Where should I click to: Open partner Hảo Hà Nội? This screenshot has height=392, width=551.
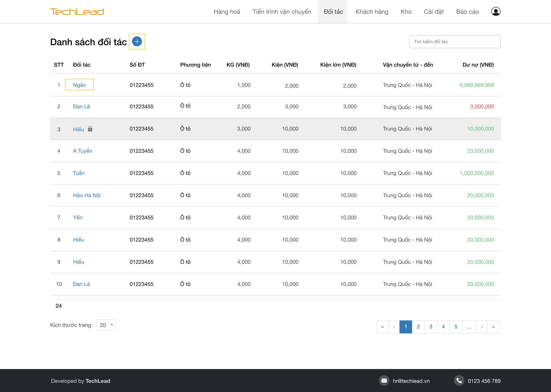pos(87,195)
